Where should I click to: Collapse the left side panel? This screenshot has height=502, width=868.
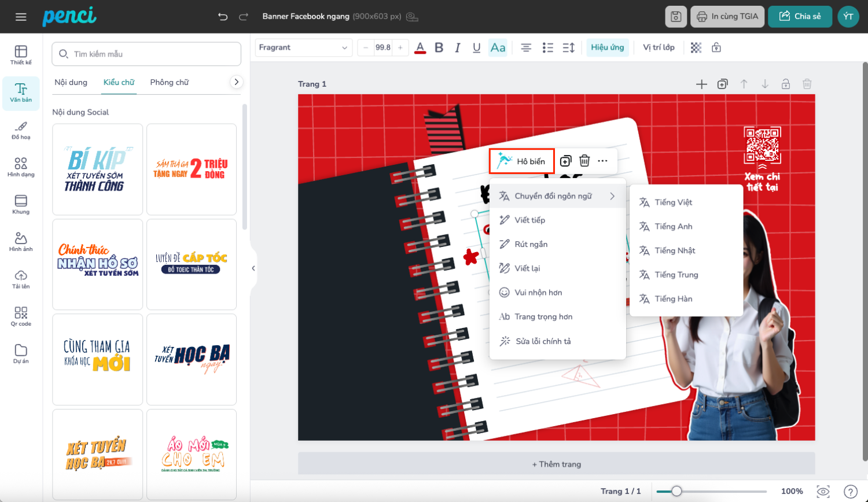(253, 268)
